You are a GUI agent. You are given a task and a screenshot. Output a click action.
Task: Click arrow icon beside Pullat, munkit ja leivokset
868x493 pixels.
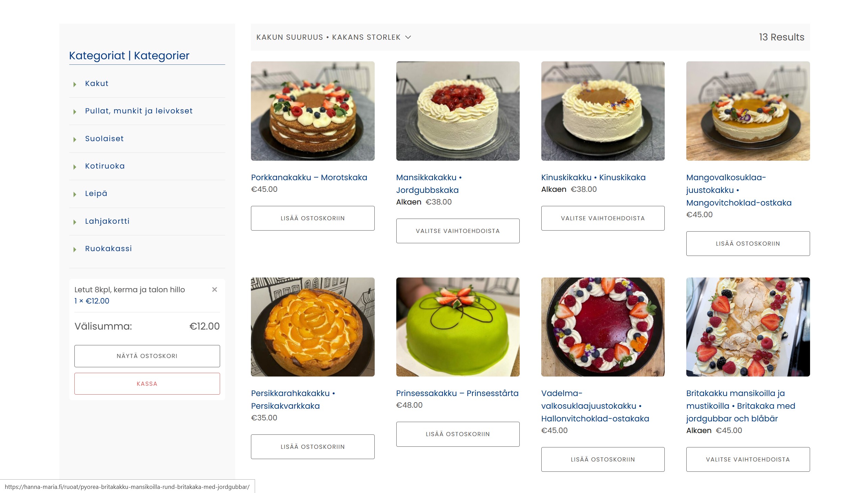pos(74,111)
